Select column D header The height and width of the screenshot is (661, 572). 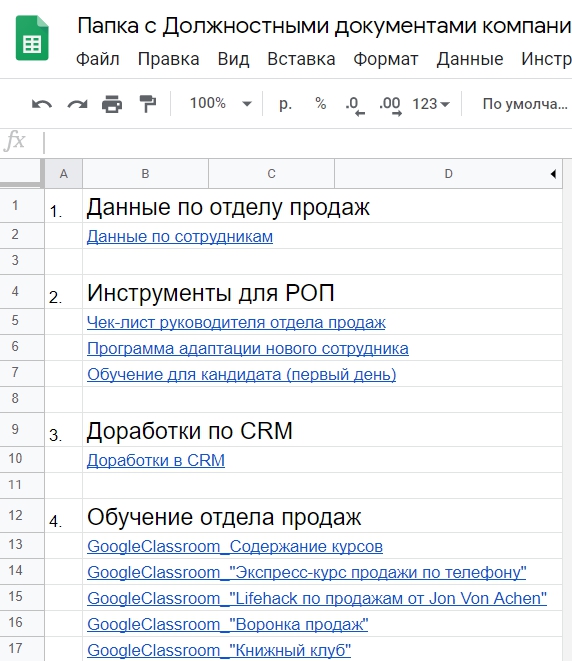[448, 174]
